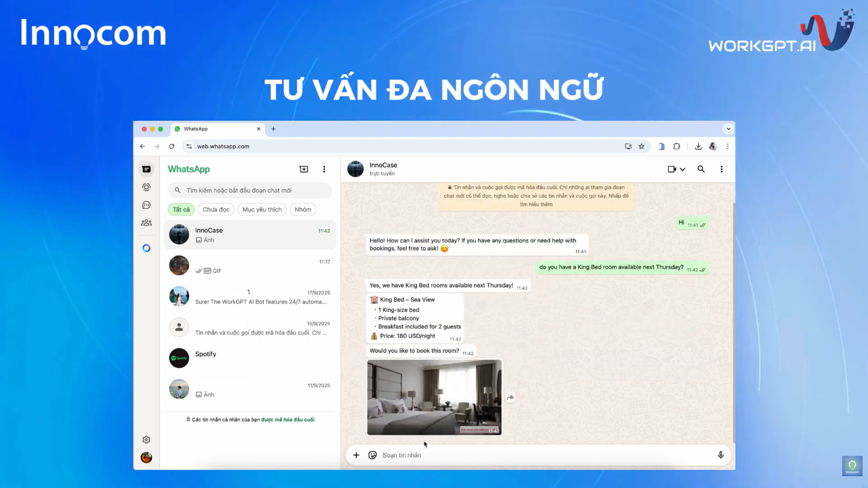Screen dimensions: 868x488
Task: Open the Channels section
Action: point(146,205)
